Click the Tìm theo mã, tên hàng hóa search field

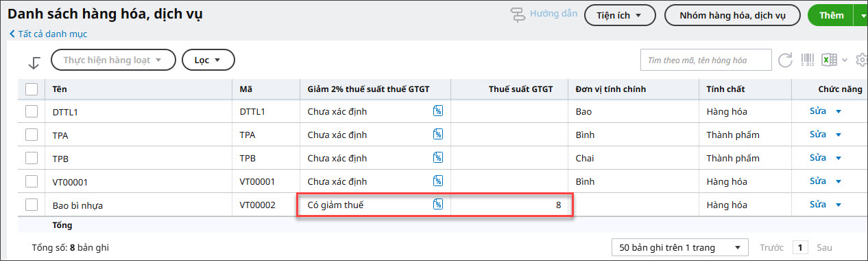(x=706, y=60)
